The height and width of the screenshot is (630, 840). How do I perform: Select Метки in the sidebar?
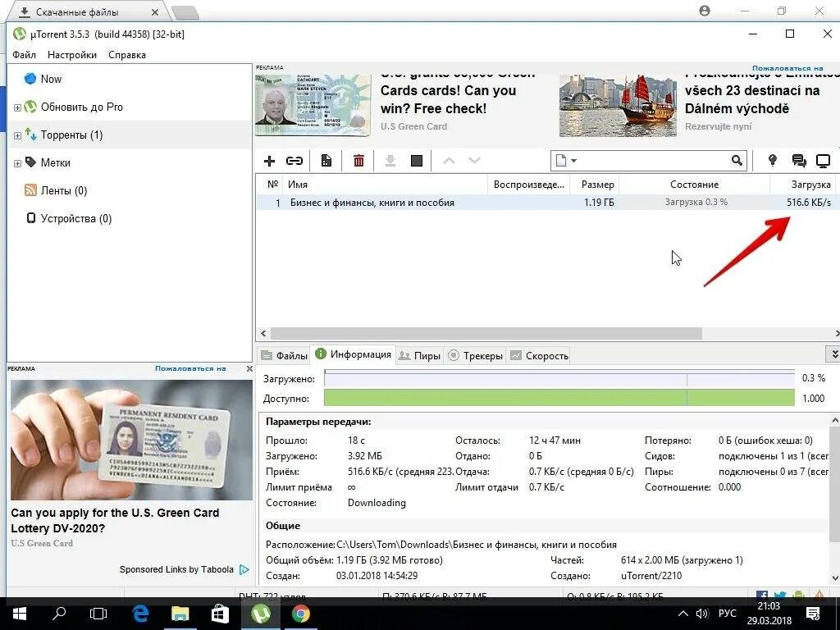tap(56, 163)
